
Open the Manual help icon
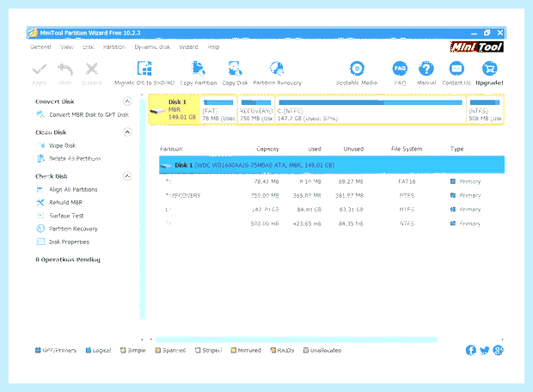426,69
